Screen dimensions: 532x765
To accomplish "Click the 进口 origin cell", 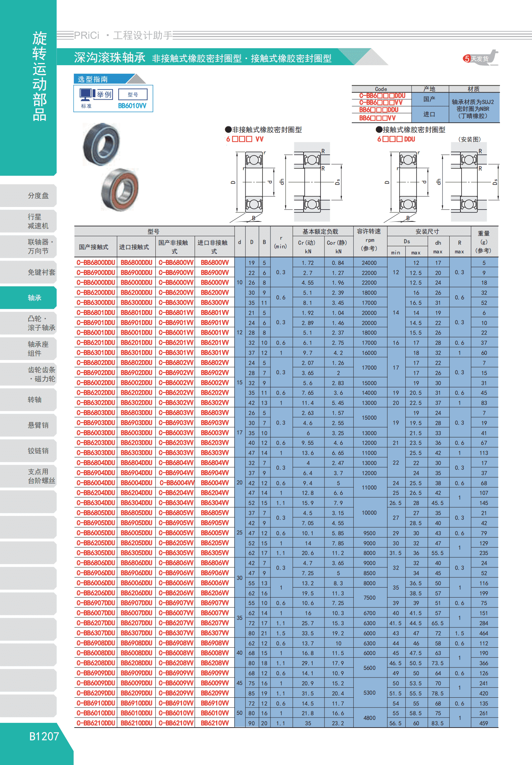I will [429, 114].
